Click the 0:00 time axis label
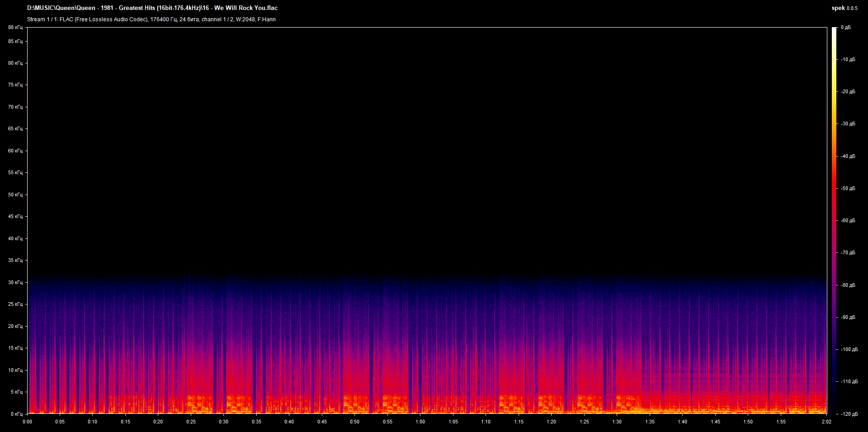 coord(28,422)
